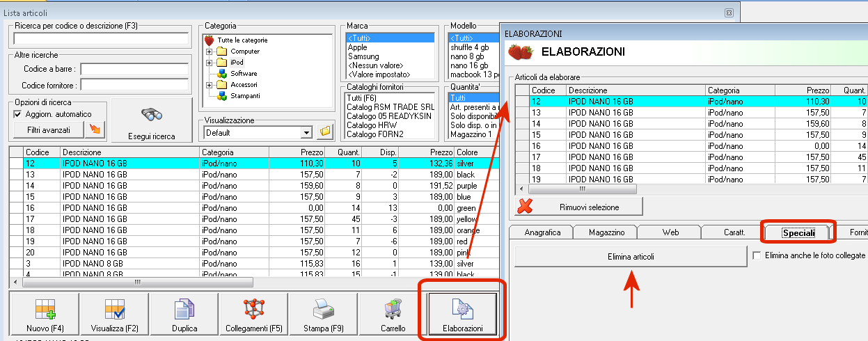Open Filtri avanzati
Image resolution: width=868 pixels, height=341 pixels.
(49, 129)
